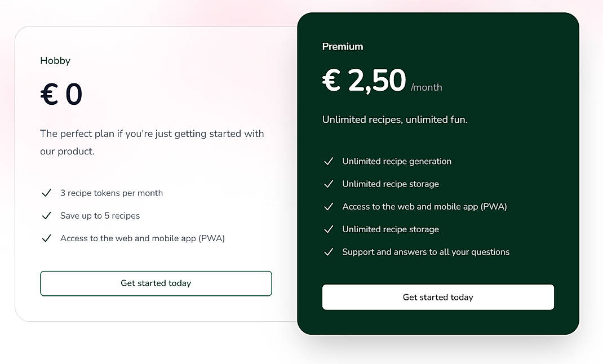The height and width of the screenshot is (364, 603).
Task: Click 'Get started today' on the Hobby plan
Action: 156,283
